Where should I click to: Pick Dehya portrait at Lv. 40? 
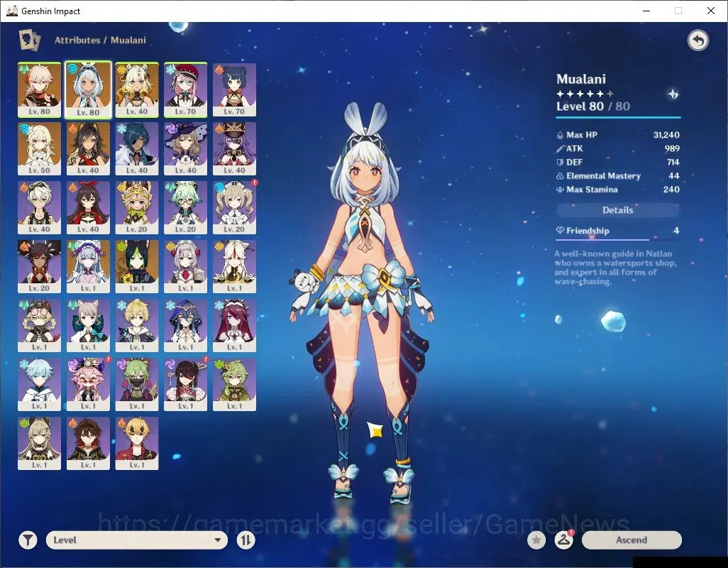click(88, 148)
